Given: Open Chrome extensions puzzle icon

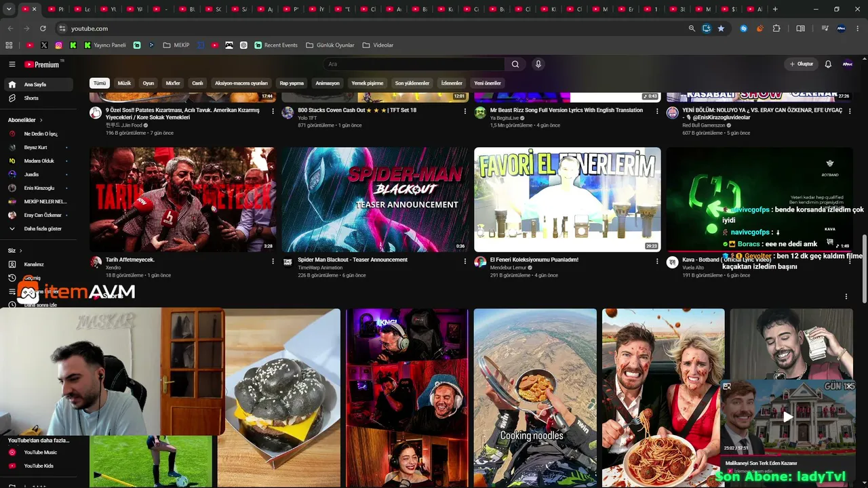Looking at the screenshot, I should (776, 28).
